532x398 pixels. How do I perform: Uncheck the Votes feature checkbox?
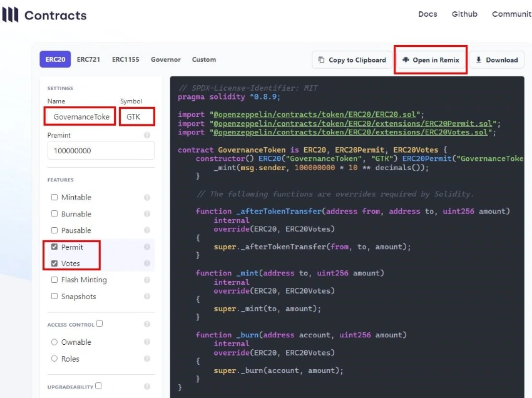(54, 263)
